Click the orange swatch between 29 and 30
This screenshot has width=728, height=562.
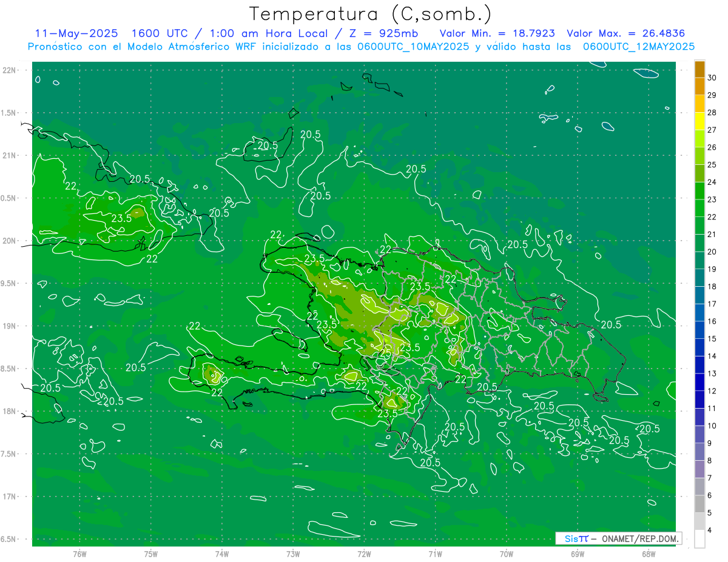699,87
